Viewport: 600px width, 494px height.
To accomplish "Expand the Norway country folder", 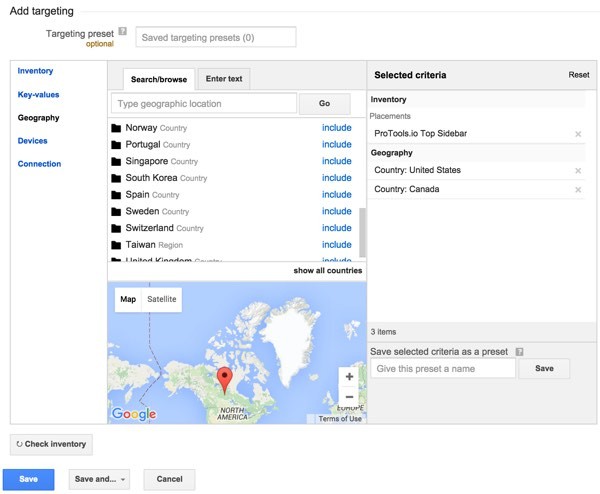I will [x=116, y=128].
